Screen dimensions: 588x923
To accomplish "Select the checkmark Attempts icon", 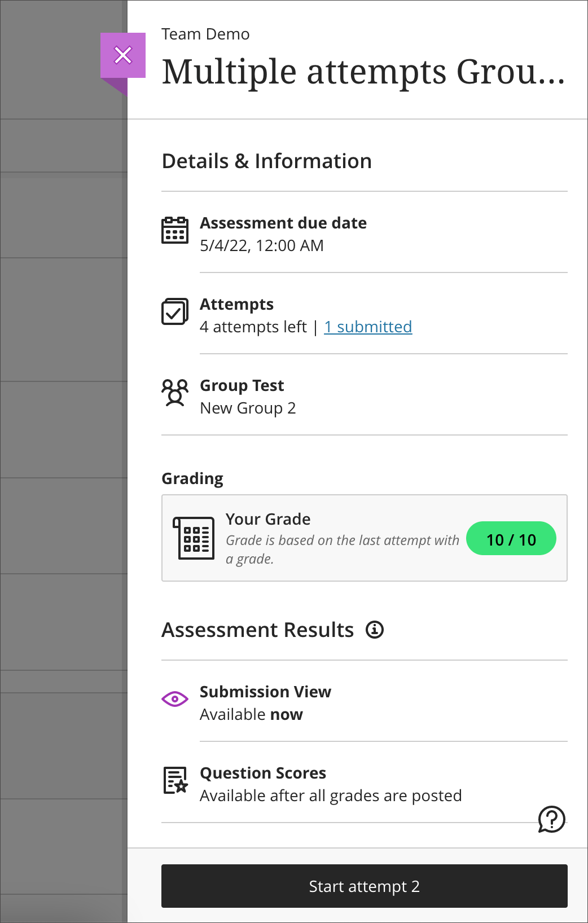I will [x=175, y=311].
